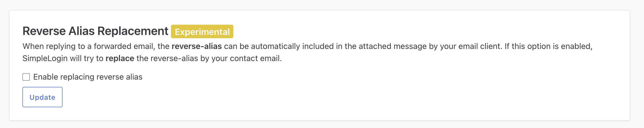Image resolution: width=644 pixels, height=128 pixels.
Task: Check the Enable replacing reverse alias checkbox
Action: coord(26,77)
